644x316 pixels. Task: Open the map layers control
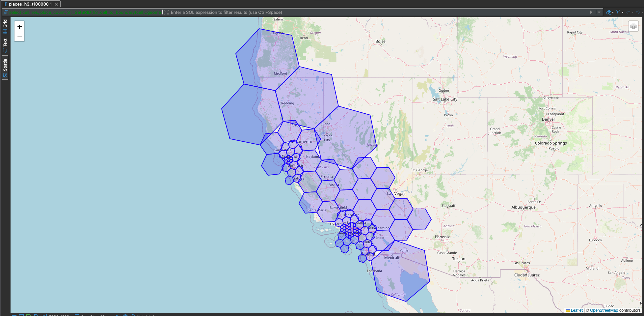tap(633, 26)
